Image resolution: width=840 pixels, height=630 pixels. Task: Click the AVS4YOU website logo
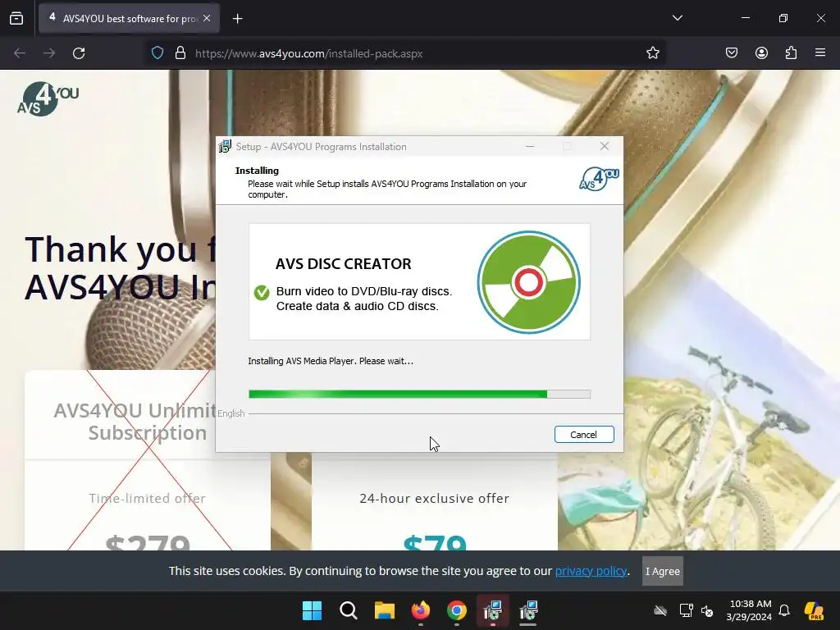pos(48,99)
